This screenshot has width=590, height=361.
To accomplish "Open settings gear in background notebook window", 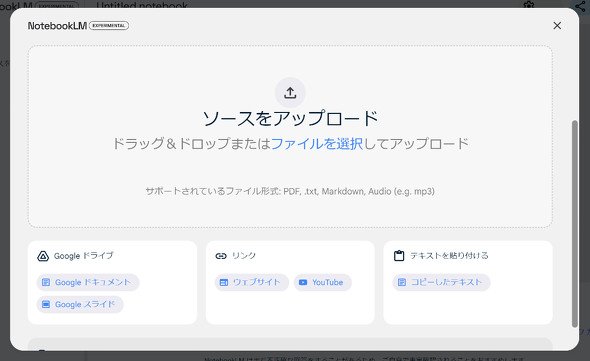I will pyautogui.click(x=529, y=5).
